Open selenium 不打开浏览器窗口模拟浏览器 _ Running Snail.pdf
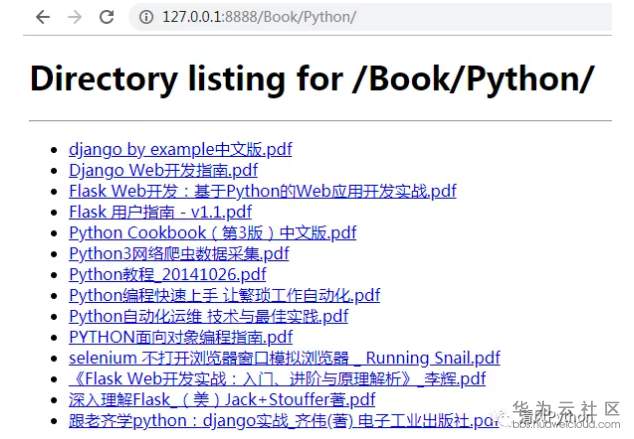The height and width of the screenshot is (439, 634). point(285,358)
